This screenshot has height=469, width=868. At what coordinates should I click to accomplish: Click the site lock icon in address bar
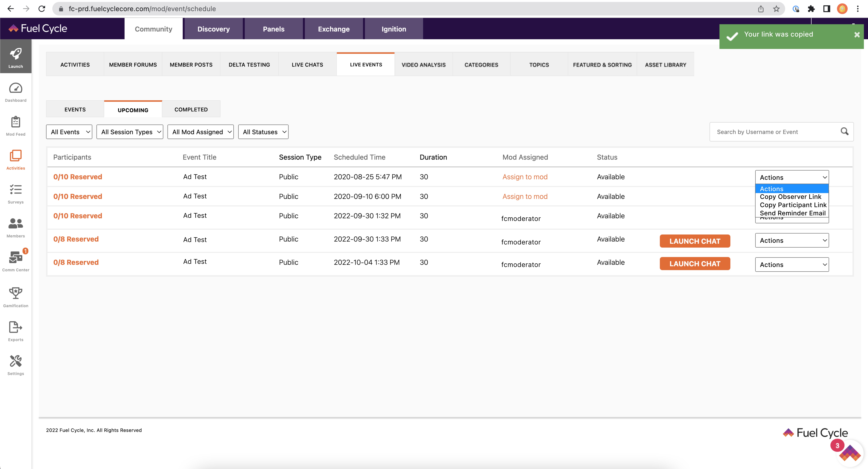coord(61,9)
